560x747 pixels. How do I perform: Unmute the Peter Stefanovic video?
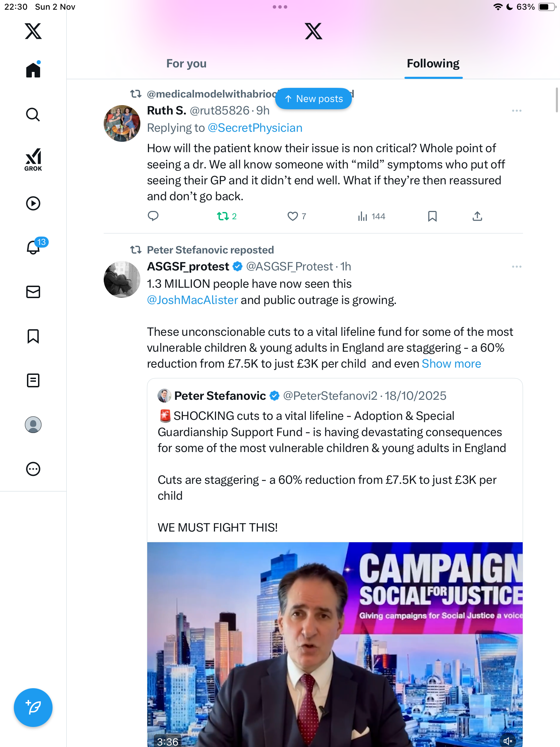508,741
